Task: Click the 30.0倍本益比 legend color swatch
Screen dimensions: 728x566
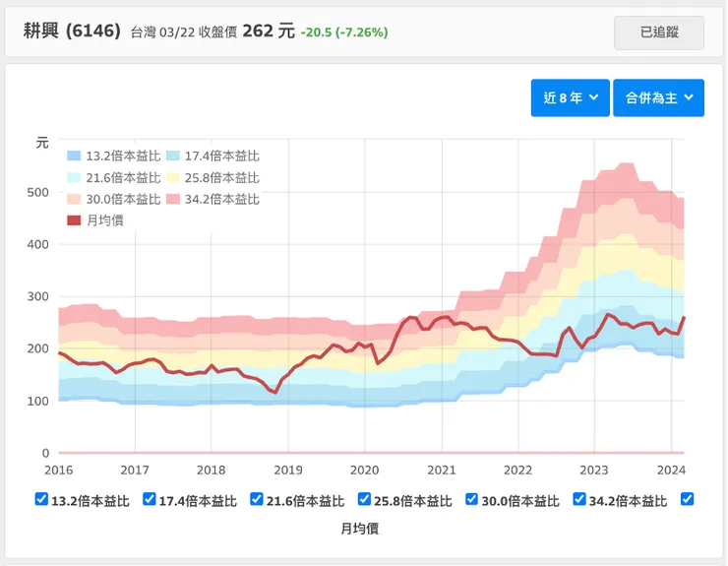Action: (74, 199)
